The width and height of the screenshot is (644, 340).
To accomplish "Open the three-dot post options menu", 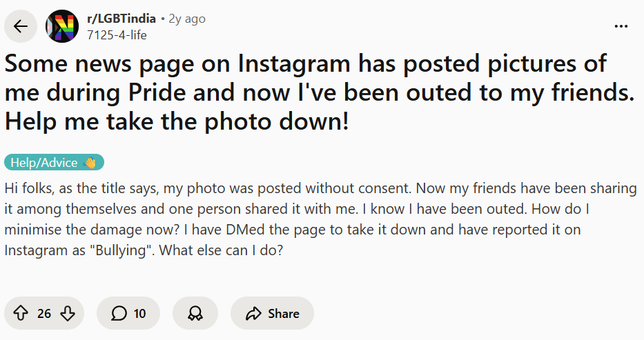I will point(621,27).
